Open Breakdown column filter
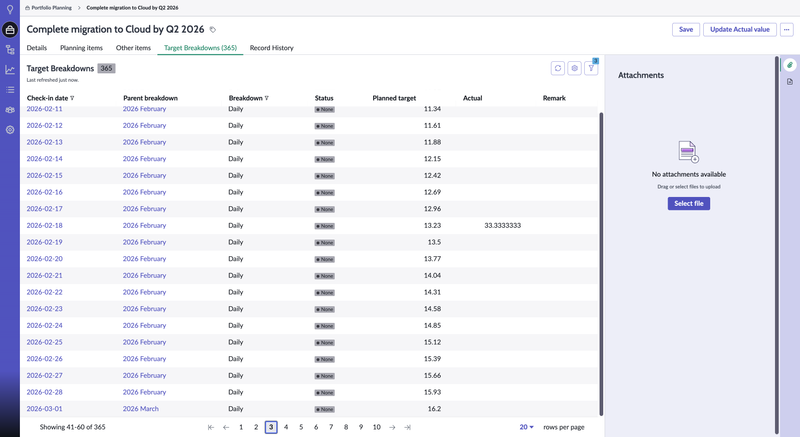800x437 pixels. 267,98
